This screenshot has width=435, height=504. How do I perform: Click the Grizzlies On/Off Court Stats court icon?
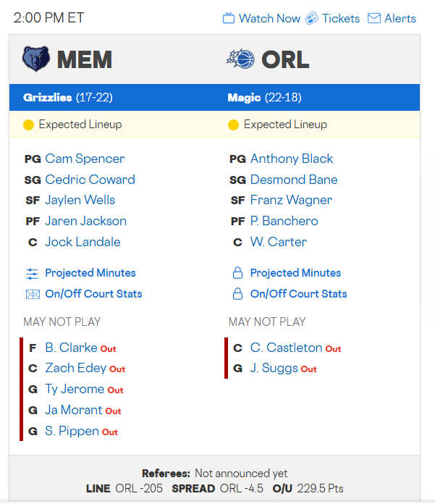[x=32, y=295]
